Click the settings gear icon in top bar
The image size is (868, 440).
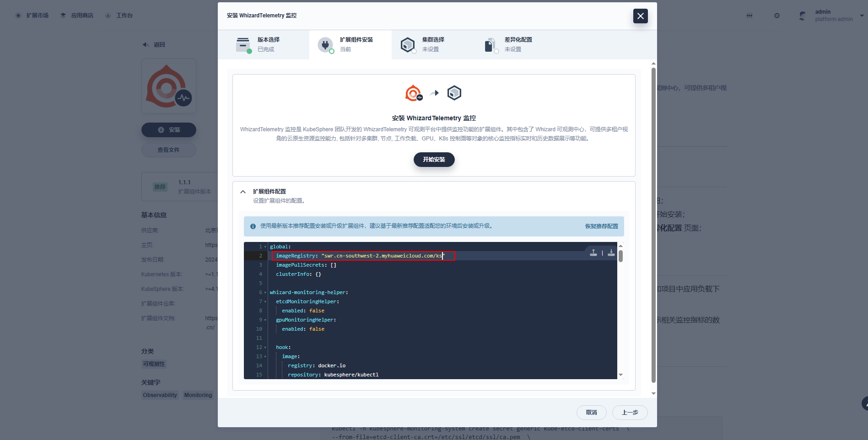[x=776, y=16]
